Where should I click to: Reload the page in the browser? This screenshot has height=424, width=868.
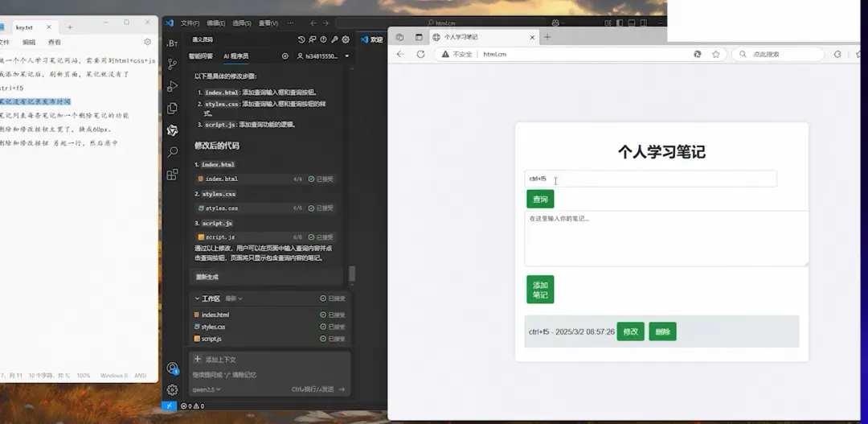420,55
